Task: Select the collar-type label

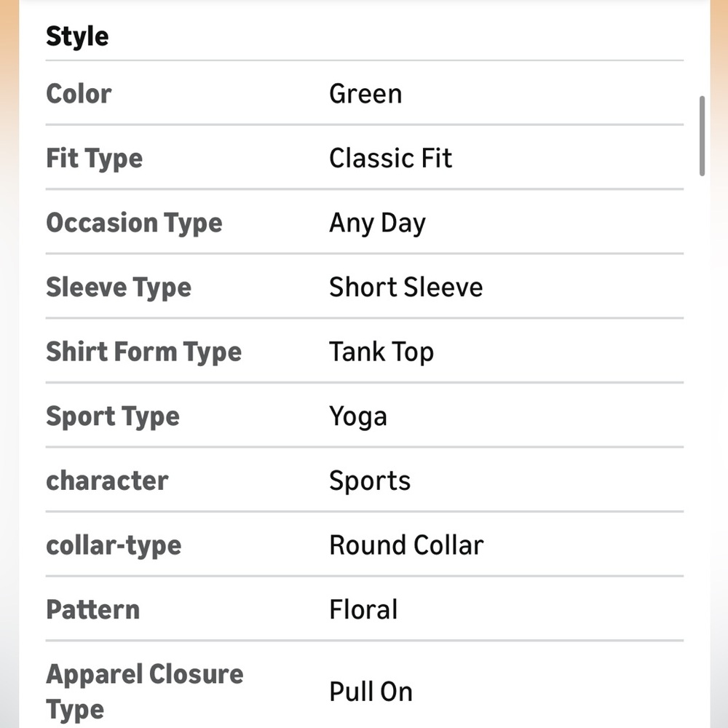Action: point(114,545)
